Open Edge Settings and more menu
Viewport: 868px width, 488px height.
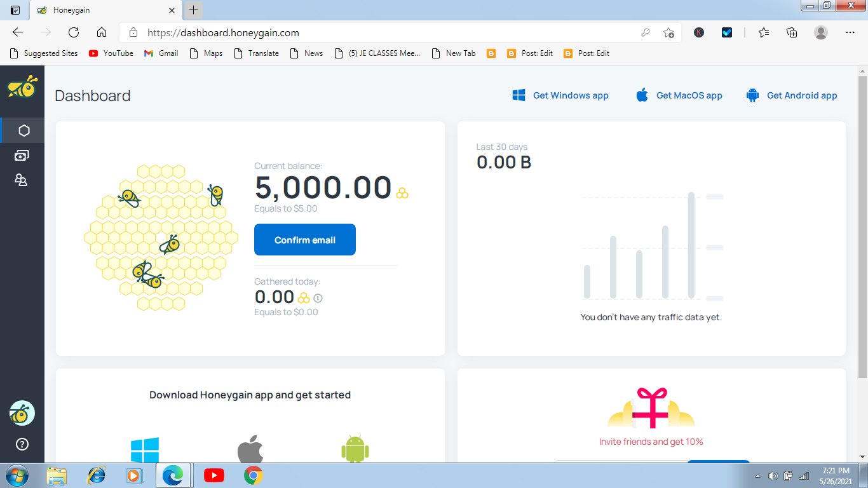click(x=850, y=32)
